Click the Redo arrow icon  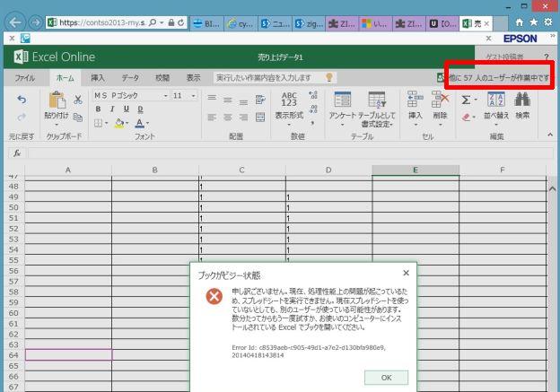[x=22, y=118]
